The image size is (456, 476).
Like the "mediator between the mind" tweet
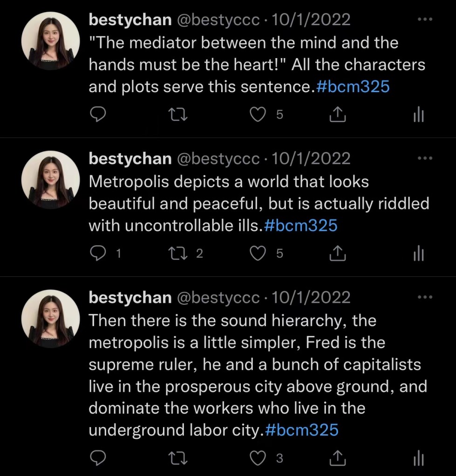tap(258, 114)
